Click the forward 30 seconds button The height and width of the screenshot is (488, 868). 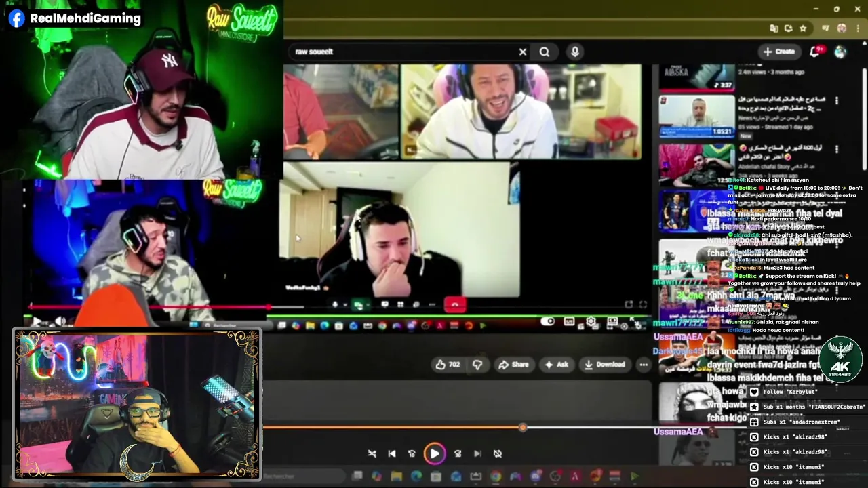pyautogui.click(x=458, y=453)
